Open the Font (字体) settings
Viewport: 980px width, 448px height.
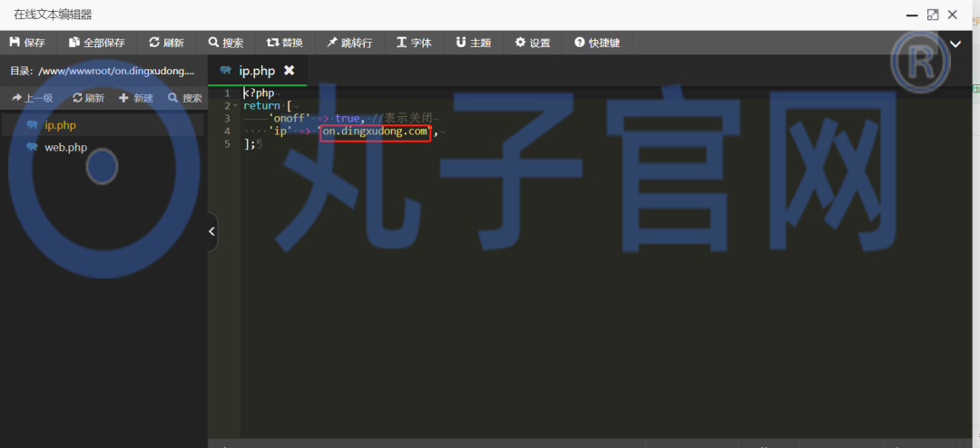pos(414,43)
